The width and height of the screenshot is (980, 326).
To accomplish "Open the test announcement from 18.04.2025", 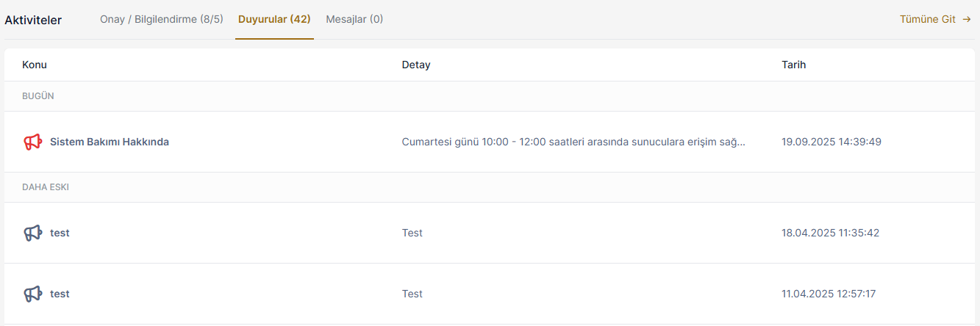I will click(x=60, y=233).
